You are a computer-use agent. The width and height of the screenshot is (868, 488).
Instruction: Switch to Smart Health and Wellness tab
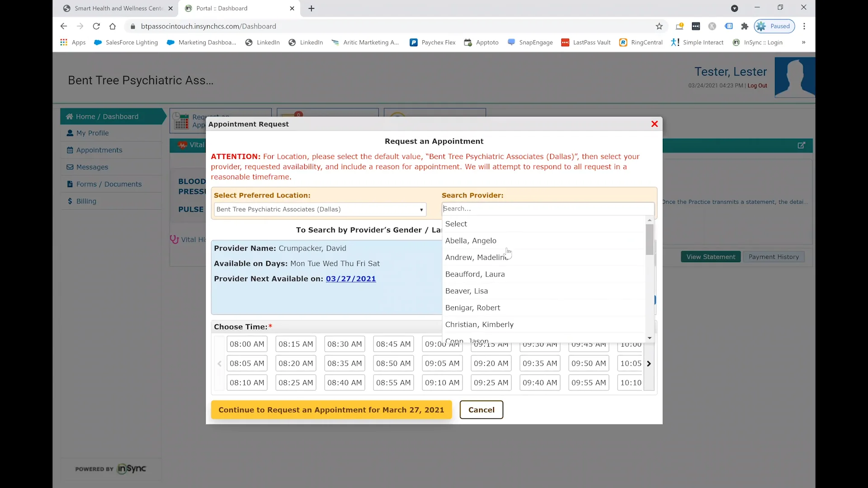[x=118, y=8]
